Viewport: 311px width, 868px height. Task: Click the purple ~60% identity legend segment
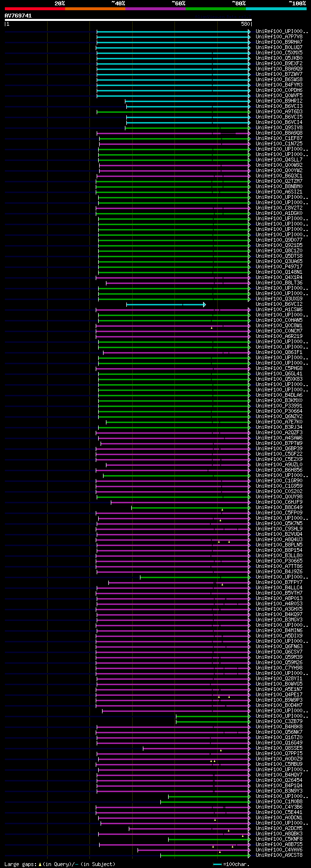tap(155, 9)
